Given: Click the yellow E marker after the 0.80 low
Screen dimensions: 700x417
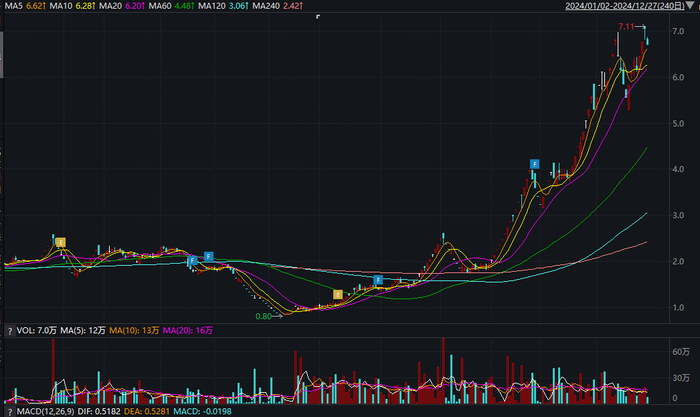Looking at the screenshot, I should (338, 295).
